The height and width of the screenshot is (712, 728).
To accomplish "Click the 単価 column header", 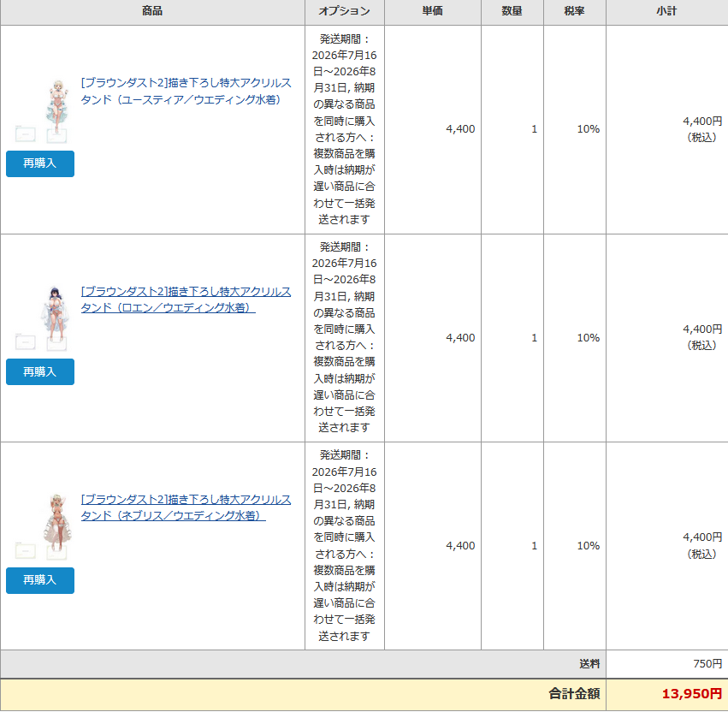I will tap(432, 11).
